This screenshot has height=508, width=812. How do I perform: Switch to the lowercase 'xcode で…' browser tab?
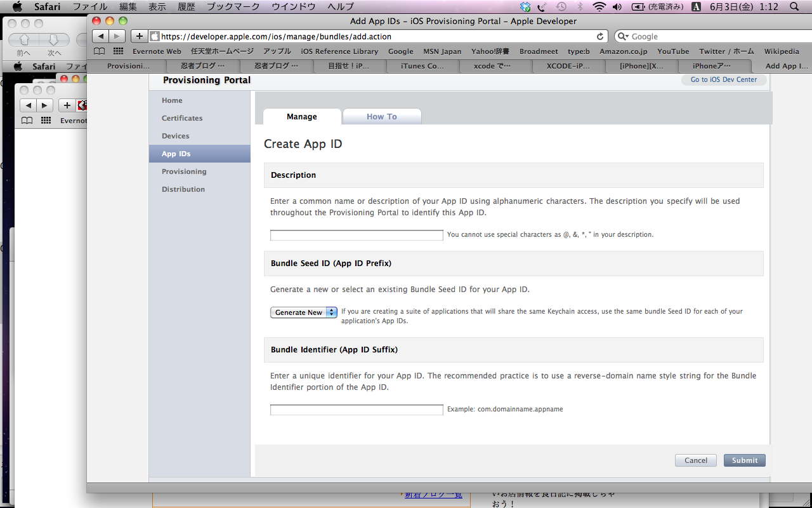(492, 65)
